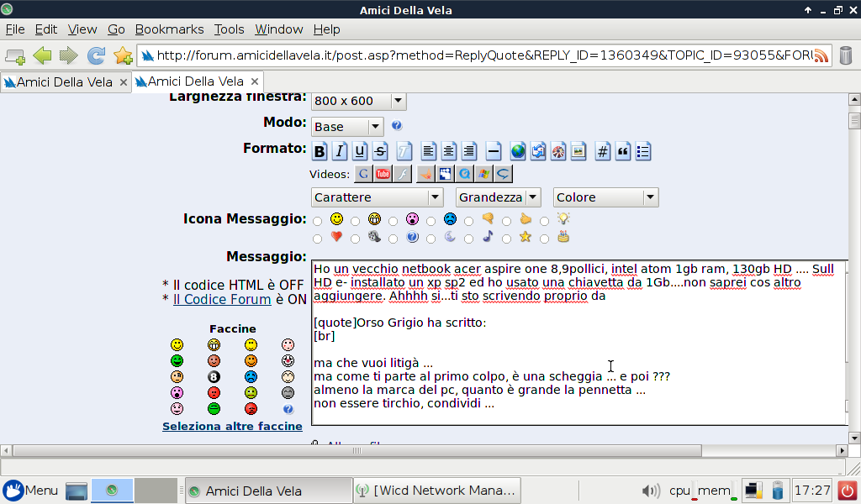Insert image into message
Image resolution: width=861 pixels, height=504 pixels.
point(578,151)
